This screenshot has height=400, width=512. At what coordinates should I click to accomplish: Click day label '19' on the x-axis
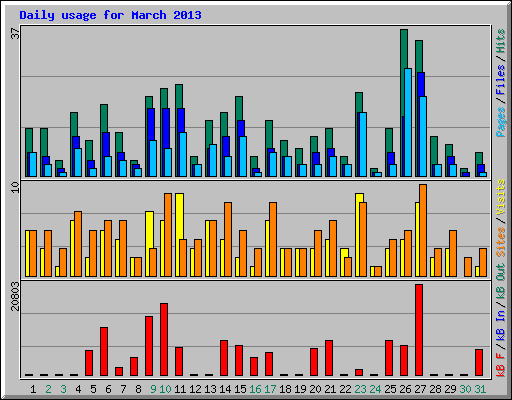pyautogui.click(x=300, y=389)
